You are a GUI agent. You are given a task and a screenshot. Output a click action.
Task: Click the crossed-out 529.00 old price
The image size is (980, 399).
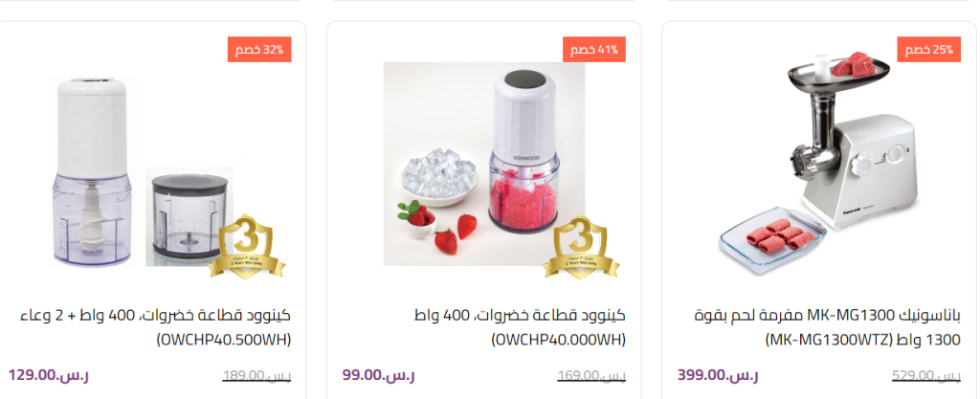tap(926, 376)
